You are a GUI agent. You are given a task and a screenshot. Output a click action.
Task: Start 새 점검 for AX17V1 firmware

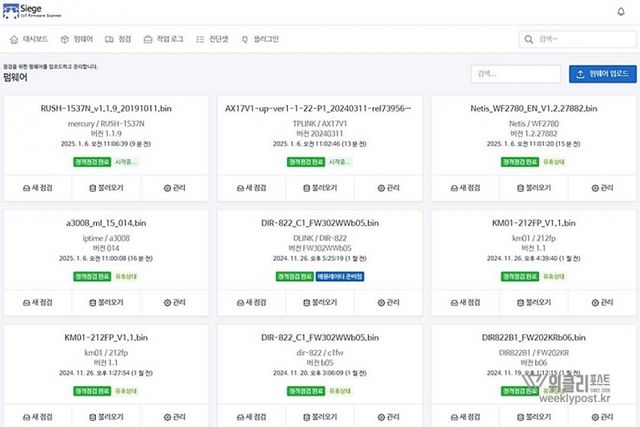coord(252,188)
